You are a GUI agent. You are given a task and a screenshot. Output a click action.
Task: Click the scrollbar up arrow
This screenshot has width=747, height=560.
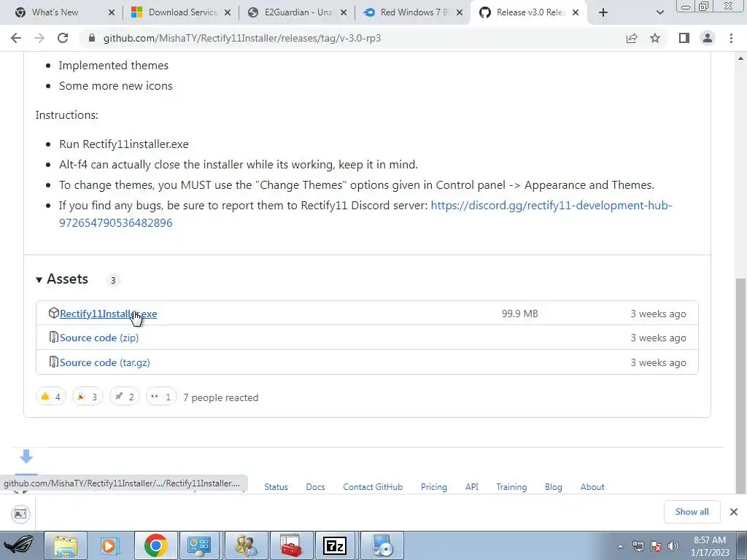click(x=741, y=58)
